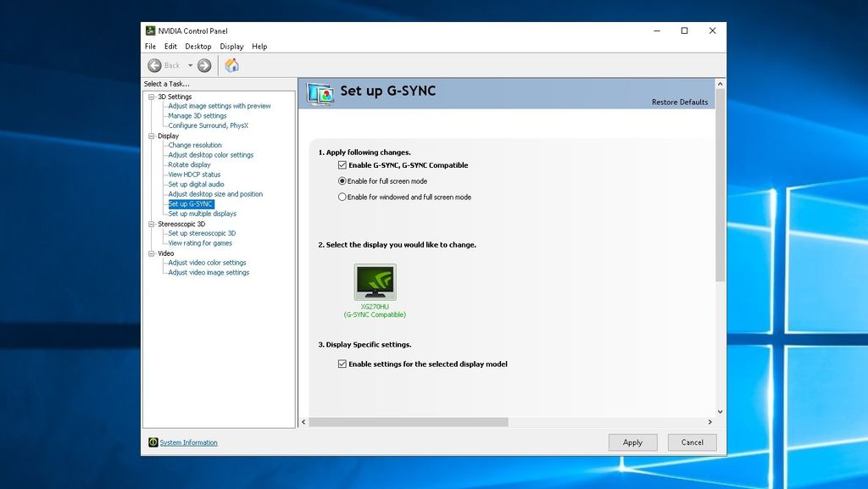Click the Apply button
The width and height of the screenshot is (868, 489).
[632, 442]
